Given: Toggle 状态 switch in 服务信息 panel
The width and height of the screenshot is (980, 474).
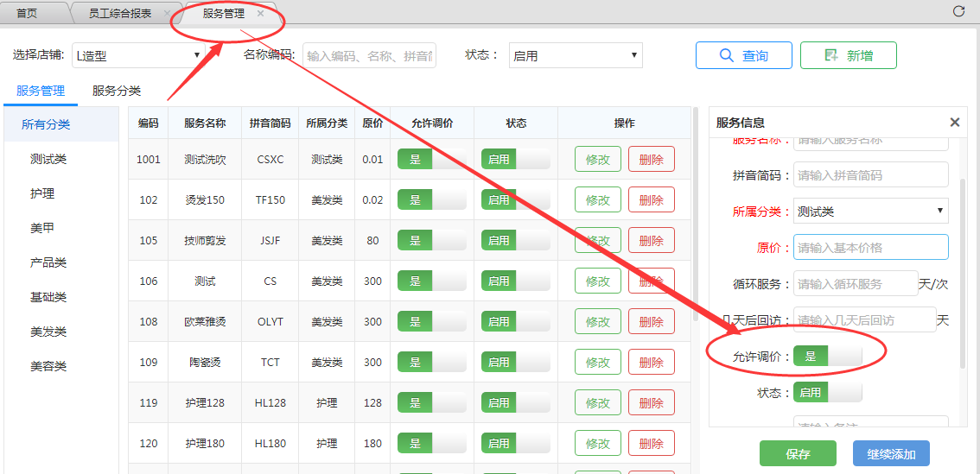Looking at the screenshot, I should (x=828, y=392).
